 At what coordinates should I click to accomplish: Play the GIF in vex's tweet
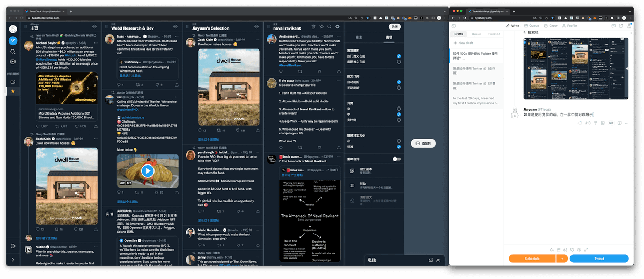coord(148,171)
